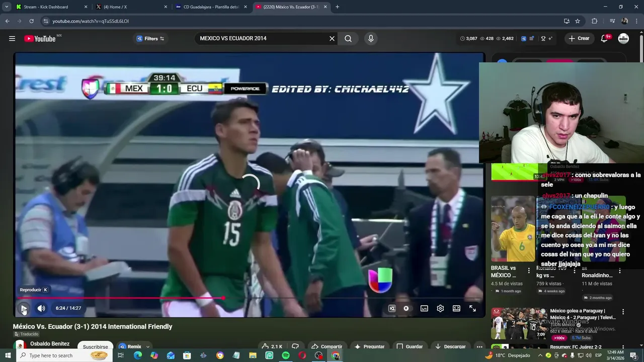
Task: Open Task View on the taskbar
Action: 121,355
